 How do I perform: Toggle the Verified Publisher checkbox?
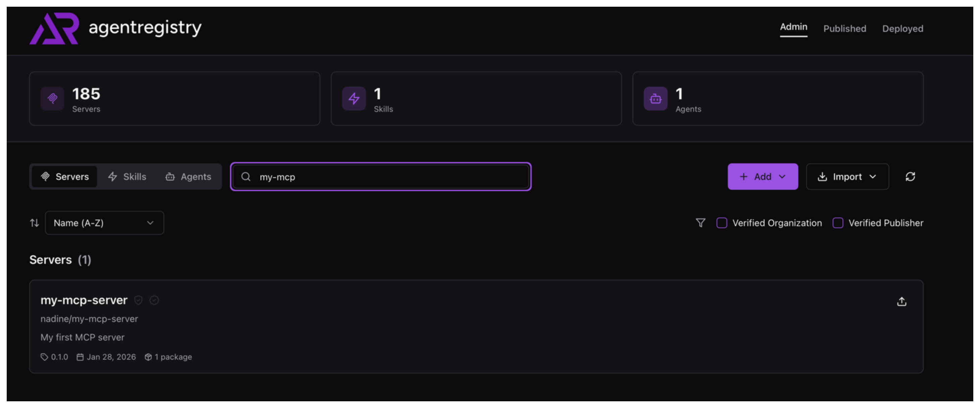(x=837, y=223)
